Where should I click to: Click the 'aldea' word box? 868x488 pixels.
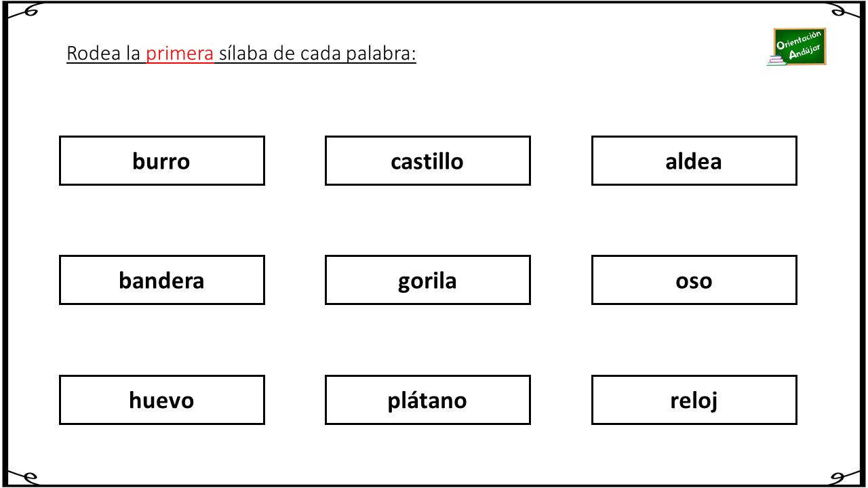tap(694, 161)
